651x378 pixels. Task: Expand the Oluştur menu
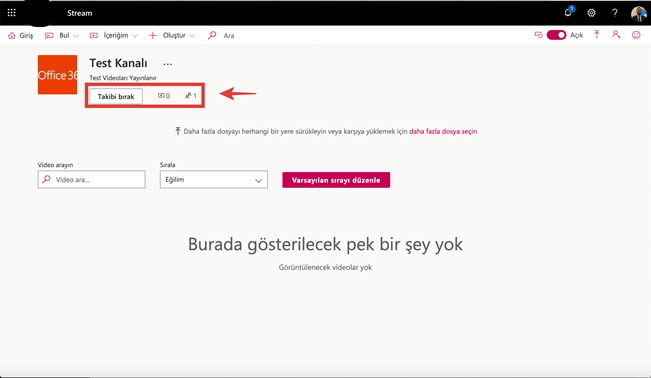coord(172,35)
